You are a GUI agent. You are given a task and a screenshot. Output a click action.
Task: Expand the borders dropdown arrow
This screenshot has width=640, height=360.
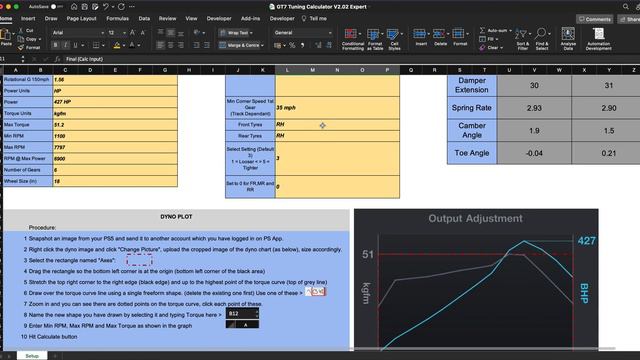tap(103, 45)
